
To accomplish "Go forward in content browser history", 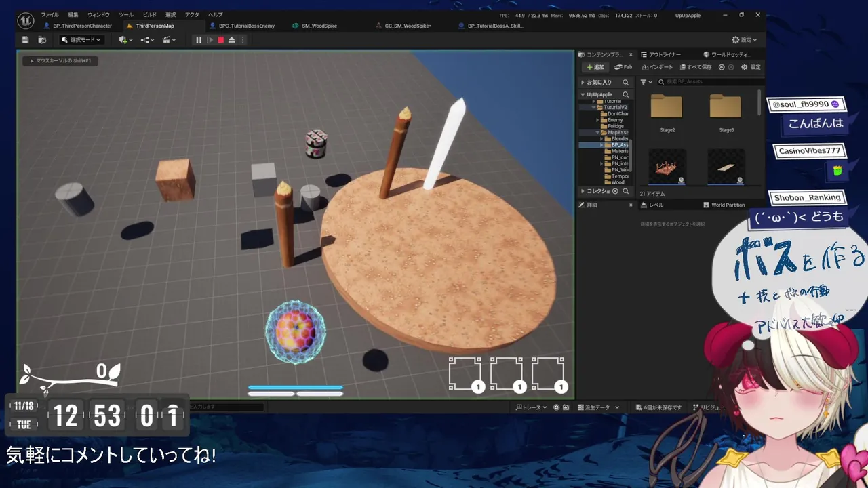I will 731,67.
